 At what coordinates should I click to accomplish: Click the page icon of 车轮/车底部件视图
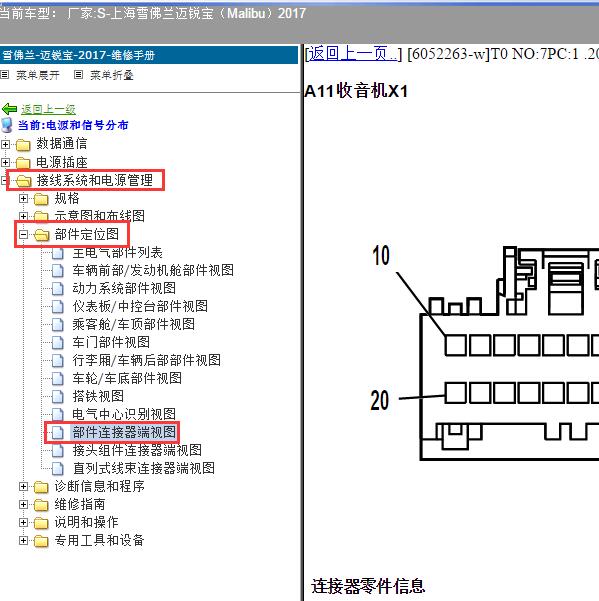point(57,378)
